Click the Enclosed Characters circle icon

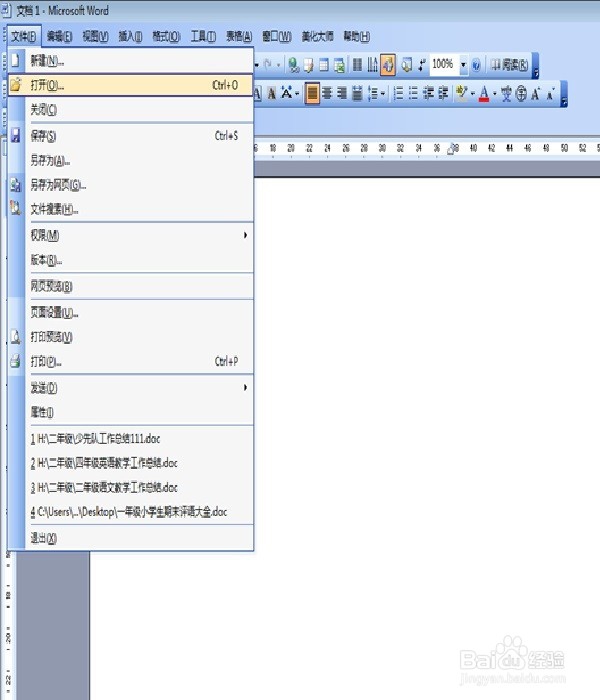(x=521, y=94)
